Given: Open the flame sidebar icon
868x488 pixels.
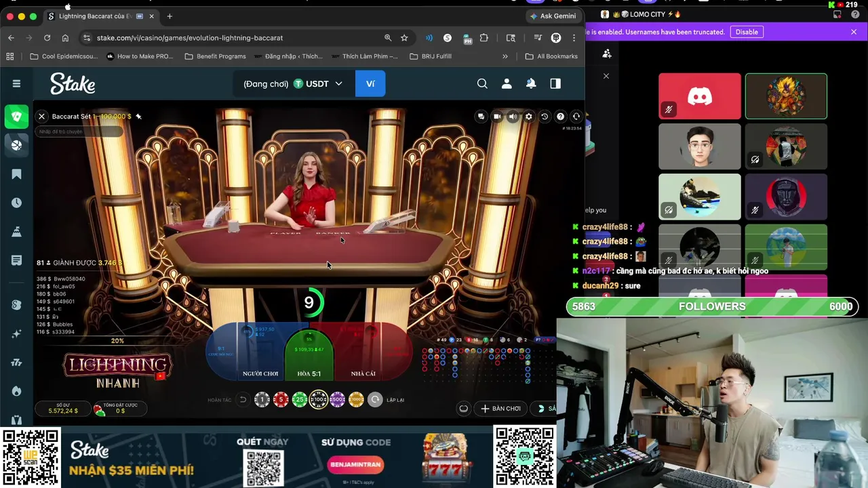Looking at the screenshot, I should (16, 391).
